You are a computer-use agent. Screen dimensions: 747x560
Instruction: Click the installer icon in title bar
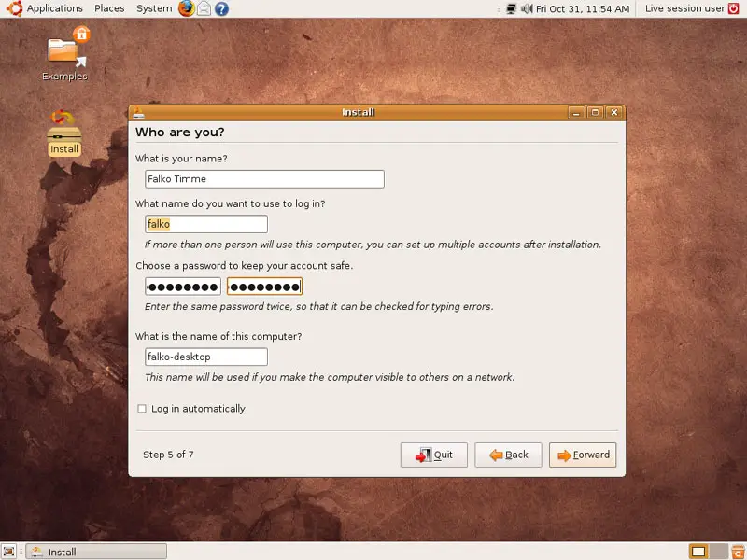(x=138, y=112)
